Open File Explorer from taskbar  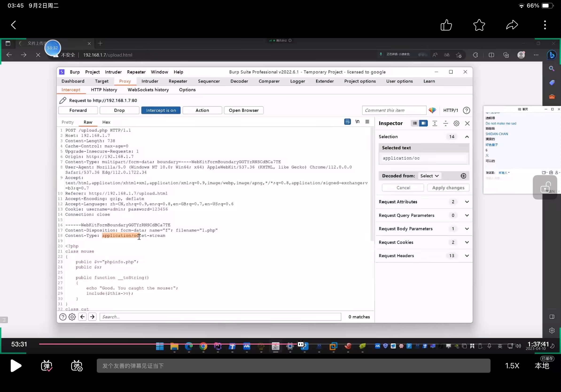[174, 346]
